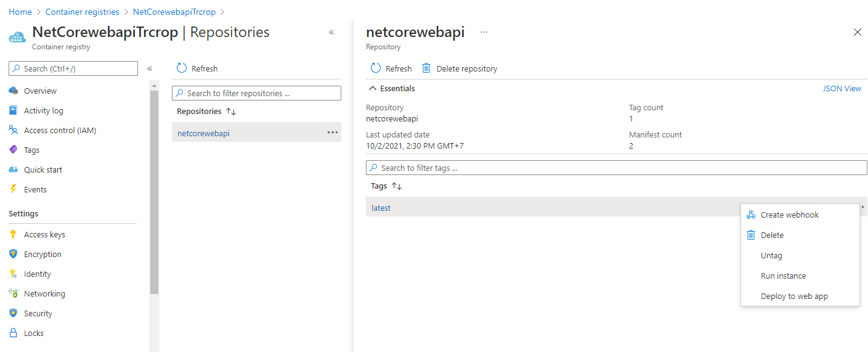Click Delete repository button
This screenshot has width=868, height=352.
click(460, 68)
